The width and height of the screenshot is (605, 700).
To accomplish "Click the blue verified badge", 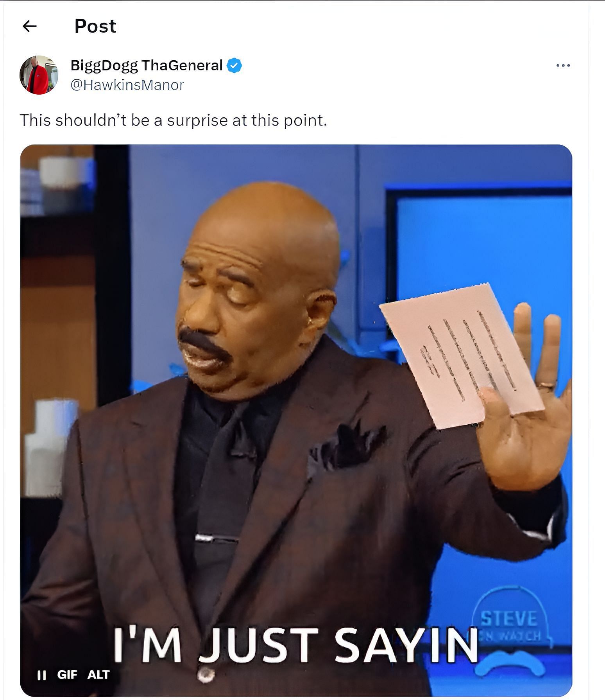I will coord(234,65).
